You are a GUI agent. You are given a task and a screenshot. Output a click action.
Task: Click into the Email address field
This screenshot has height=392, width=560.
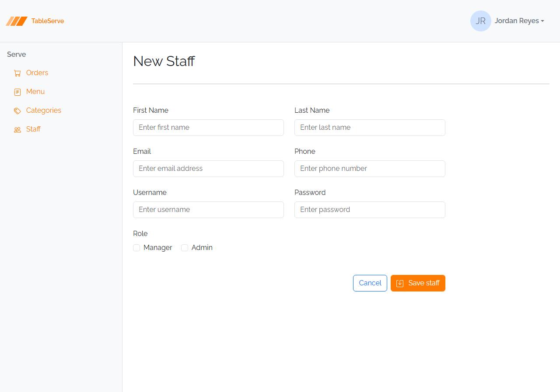[208, 169]
